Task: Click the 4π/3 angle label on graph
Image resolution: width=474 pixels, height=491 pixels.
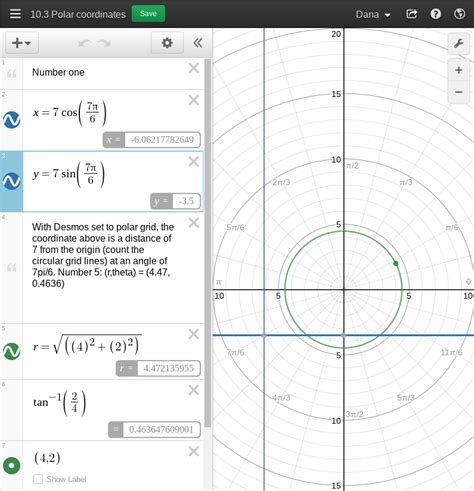Action: (x=281, y=397)
